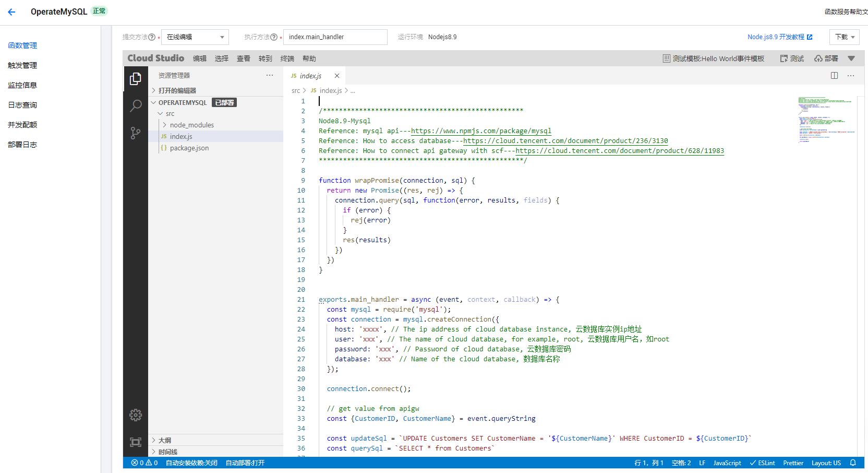This screenshot has width=868, height=473.
Task: Click the help icon next to 执行方法
Action: point(274,37)
